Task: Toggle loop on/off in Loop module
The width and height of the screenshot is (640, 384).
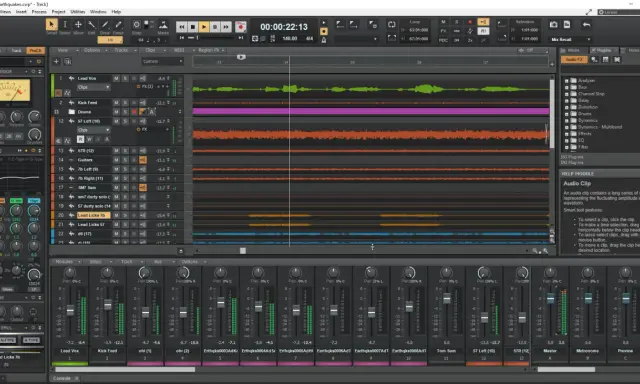Action: (391, 24)
